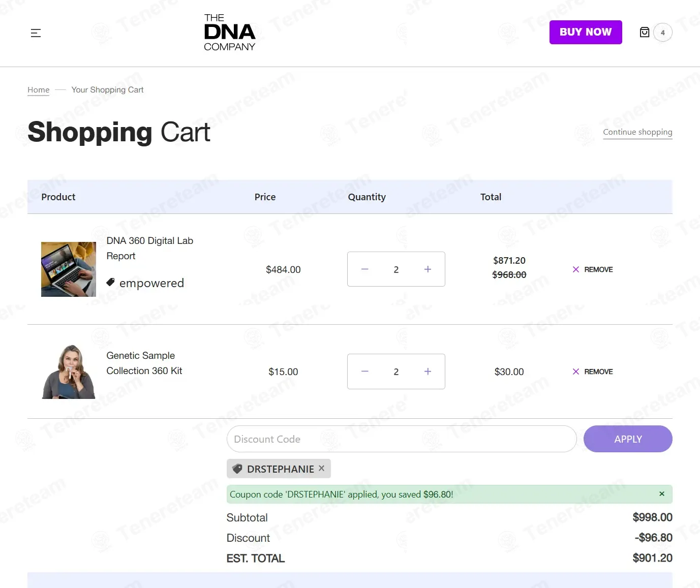
Task: Open the shopping bag cart icon
Action: tap(644, 33)
